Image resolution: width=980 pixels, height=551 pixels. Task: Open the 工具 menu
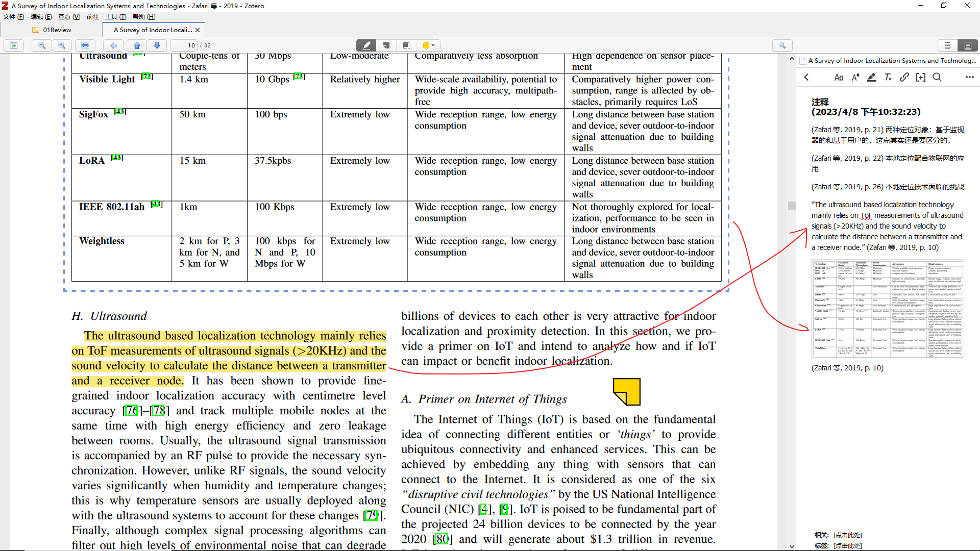click(x=115, y=17)
